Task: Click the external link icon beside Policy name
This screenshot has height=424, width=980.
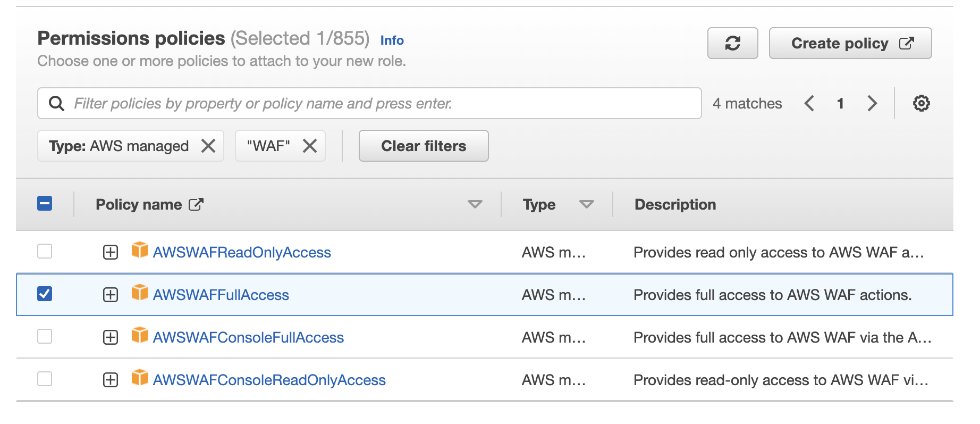Action: coord(196,204)
